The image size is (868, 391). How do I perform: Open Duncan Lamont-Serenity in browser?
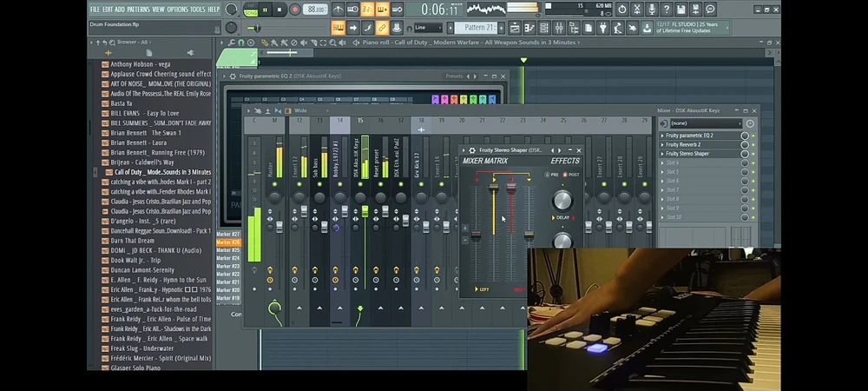pos(142,270)
